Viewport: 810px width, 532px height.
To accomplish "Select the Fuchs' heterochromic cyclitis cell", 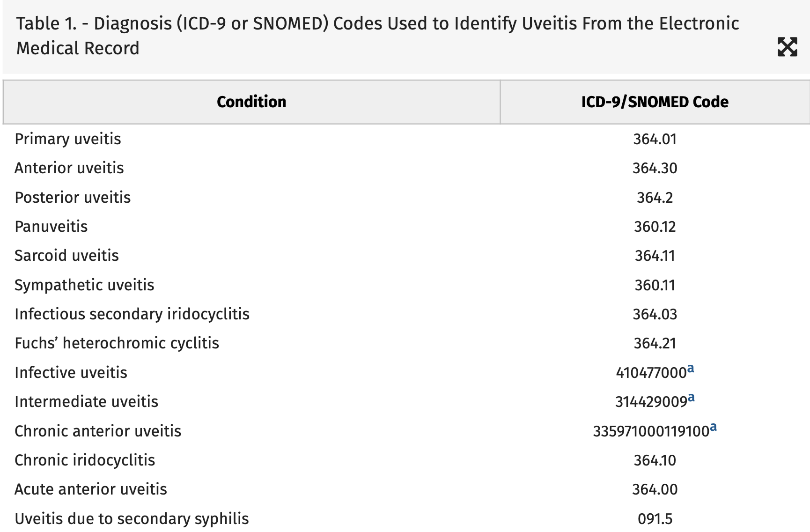I will pyautogui.click(x=117, y=343).
